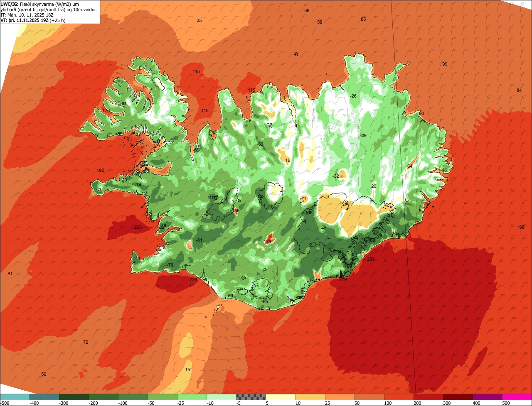Click the coastal value 90
The height and width of the screenshot is (406, 532).
tap(421, 113)
